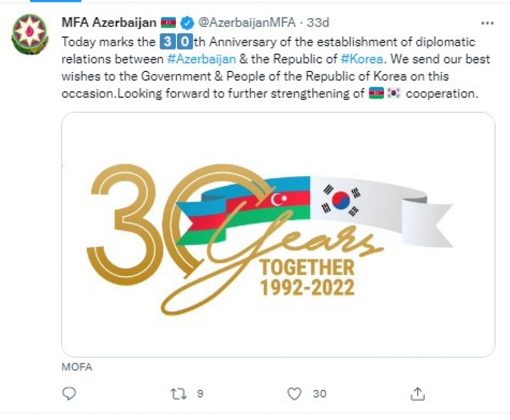Click the like count 30

319,393
